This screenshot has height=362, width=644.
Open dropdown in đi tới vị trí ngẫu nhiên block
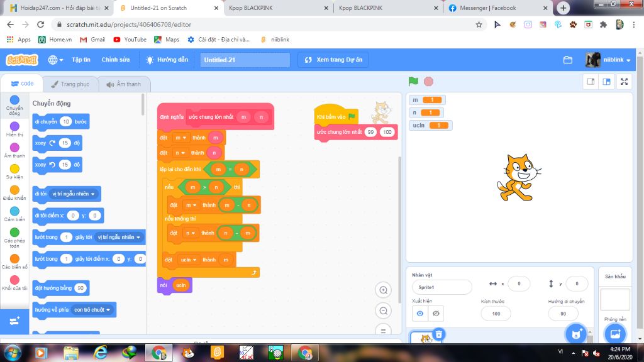pos(74,194)
